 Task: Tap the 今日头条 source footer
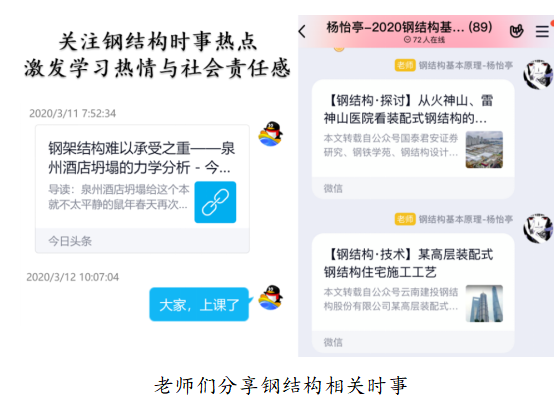[70, 241]
